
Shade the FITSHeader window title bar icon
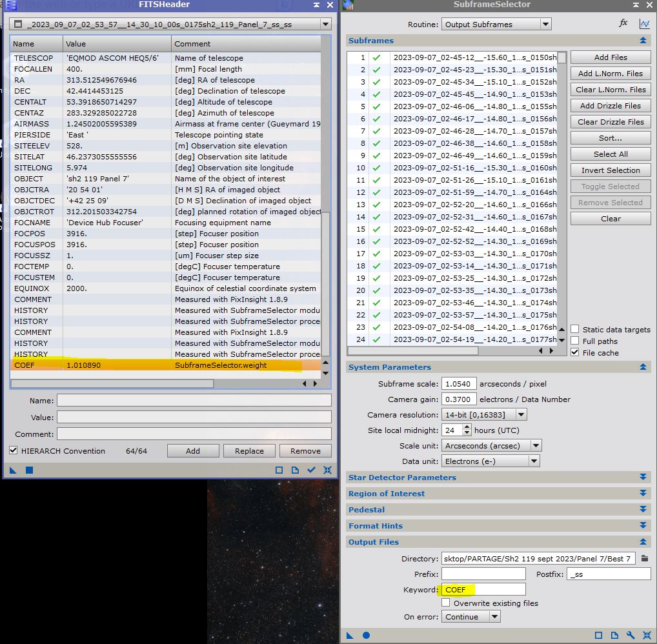pos(317,5)
